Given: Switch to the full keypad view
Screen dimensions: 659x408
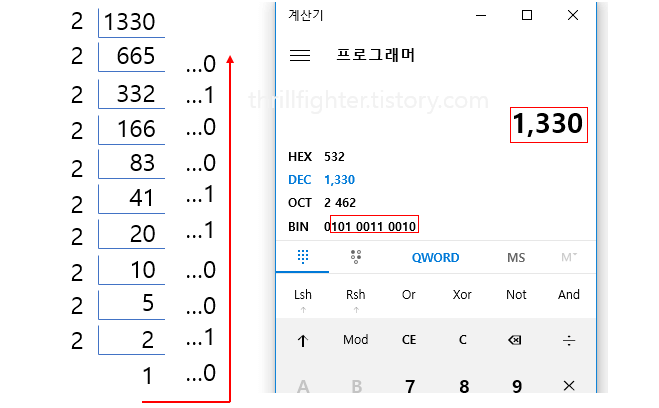Looking at the screenshot, I should pyautogui.click(x=303, y=256).
